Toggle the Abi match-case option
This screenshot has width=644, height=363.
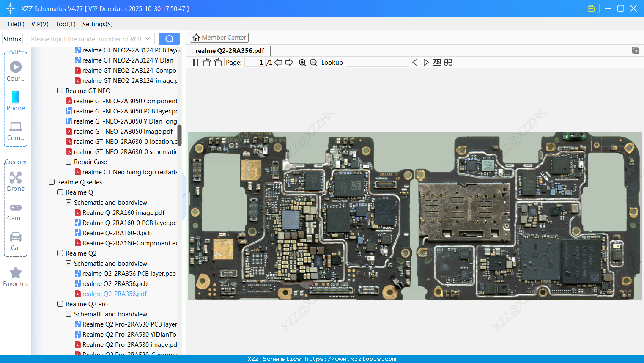437,63
